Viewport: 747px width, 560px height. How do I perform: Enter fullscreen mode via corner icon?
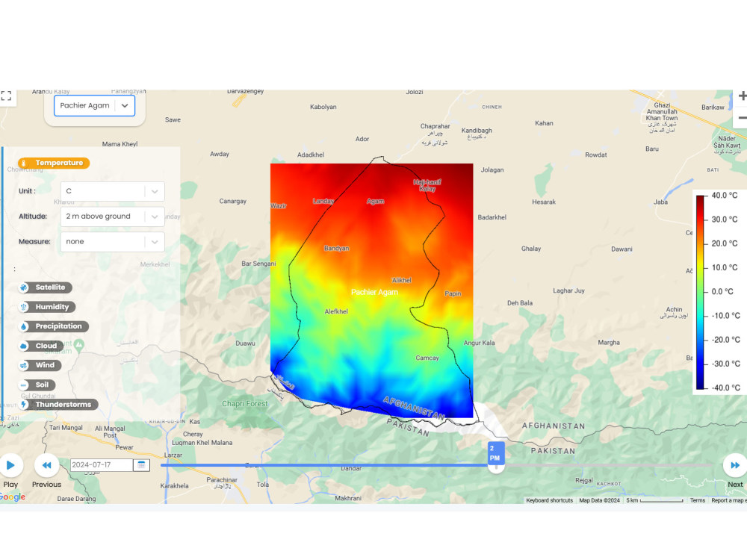pos(7,96)
